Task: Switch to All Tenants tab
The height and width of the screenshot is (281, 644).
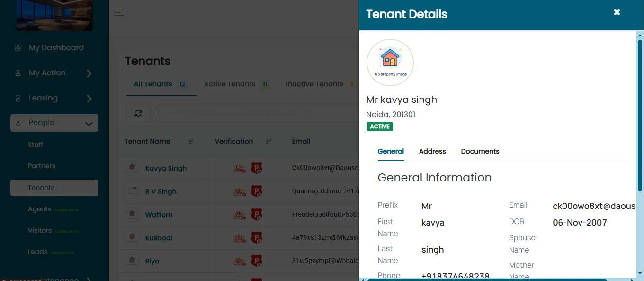Action: (161, 84)
